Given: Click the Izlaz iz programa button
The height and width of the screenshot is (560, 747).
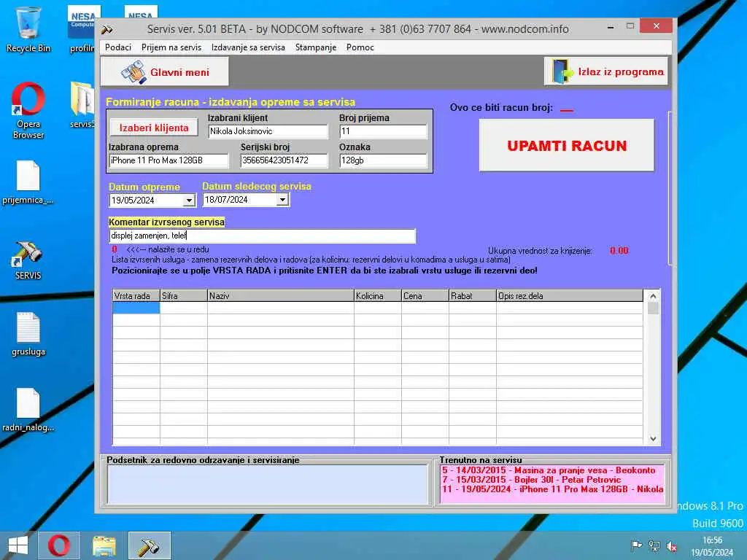Looking at the screenshot, I should click(606, 71).
